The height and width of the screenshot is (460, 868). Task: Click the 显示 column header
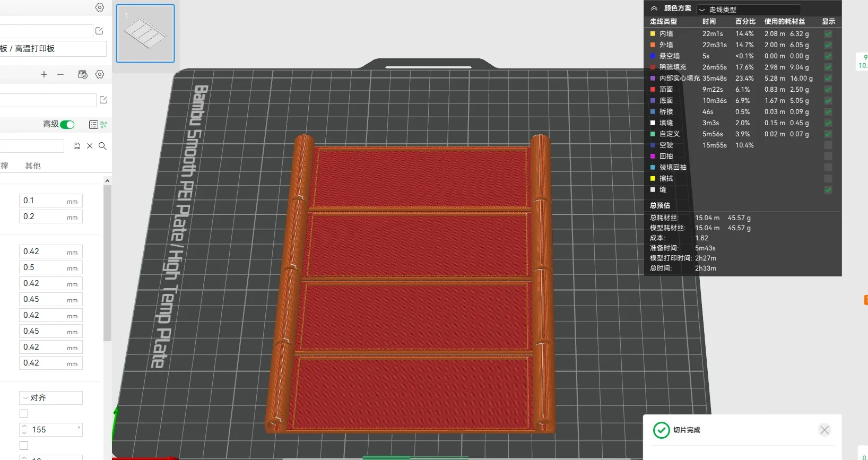click(x=828, y=22)
